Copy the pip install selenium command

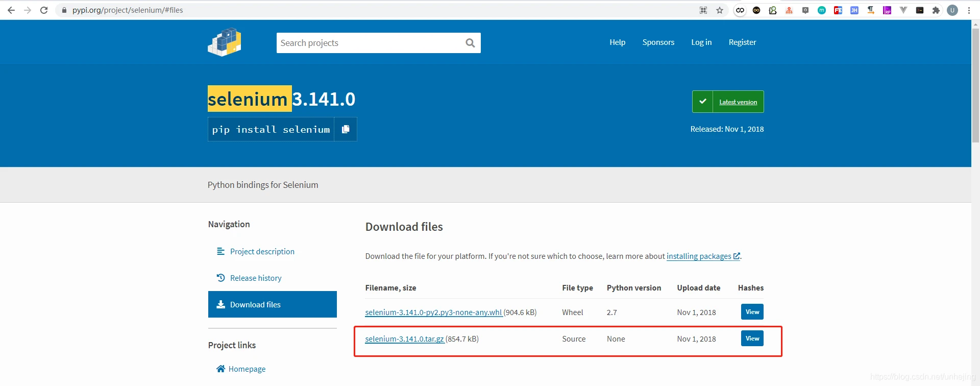click(346, 129)
